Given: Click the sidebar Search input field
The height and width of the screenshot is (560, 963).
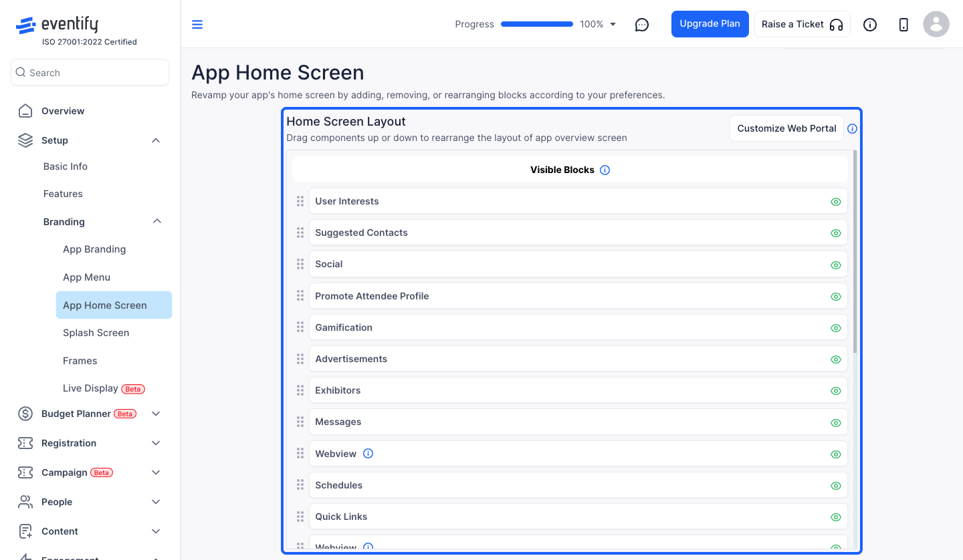Looking at the screenshot, I should [90, 72].
